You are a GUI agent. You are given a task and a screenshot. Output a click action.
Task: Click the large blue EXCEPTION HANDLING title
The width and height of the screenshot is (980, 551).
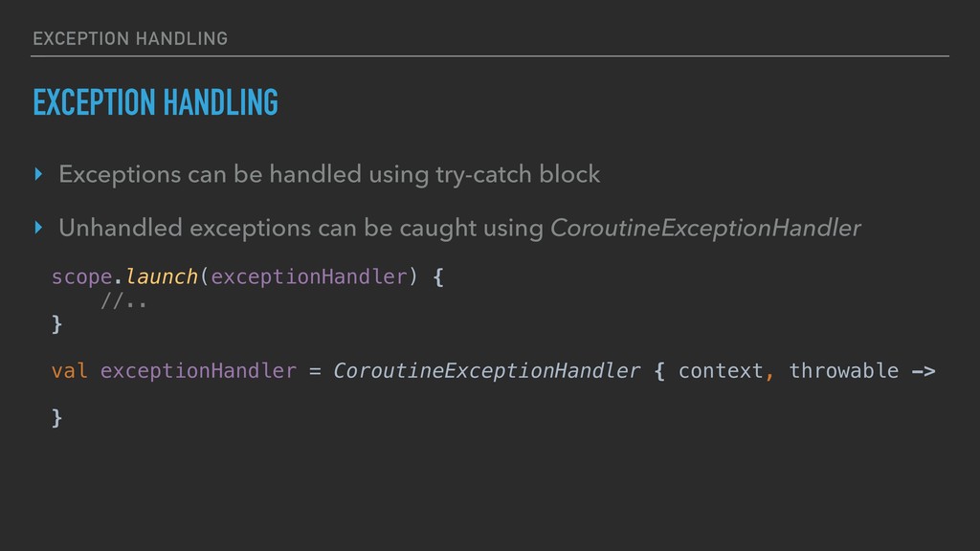pyautogui.click(x=156, y=102)
